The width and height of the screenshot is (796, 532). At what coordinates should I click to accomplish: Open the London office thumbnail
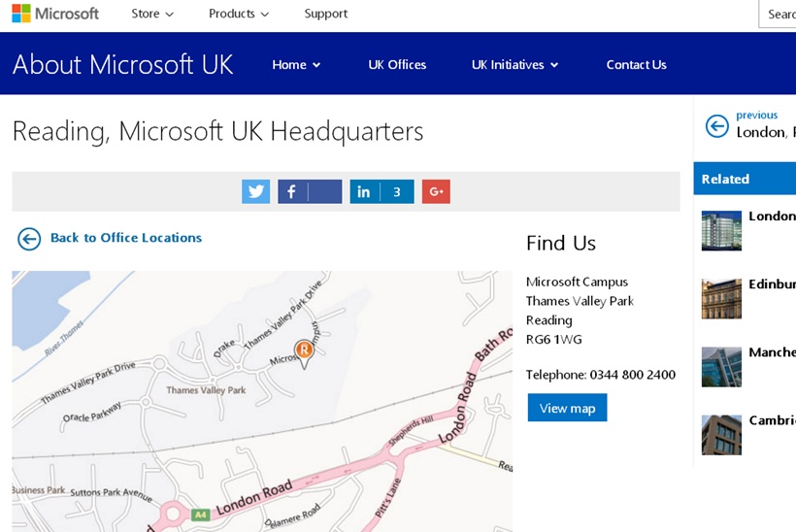tap(721, 231)
